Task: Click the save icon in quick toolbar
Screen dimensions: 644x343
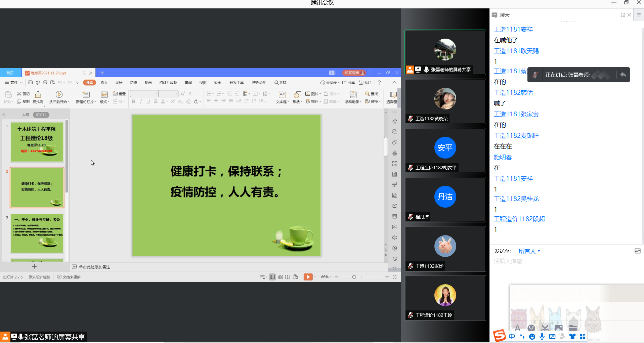Action: [31, 83]
